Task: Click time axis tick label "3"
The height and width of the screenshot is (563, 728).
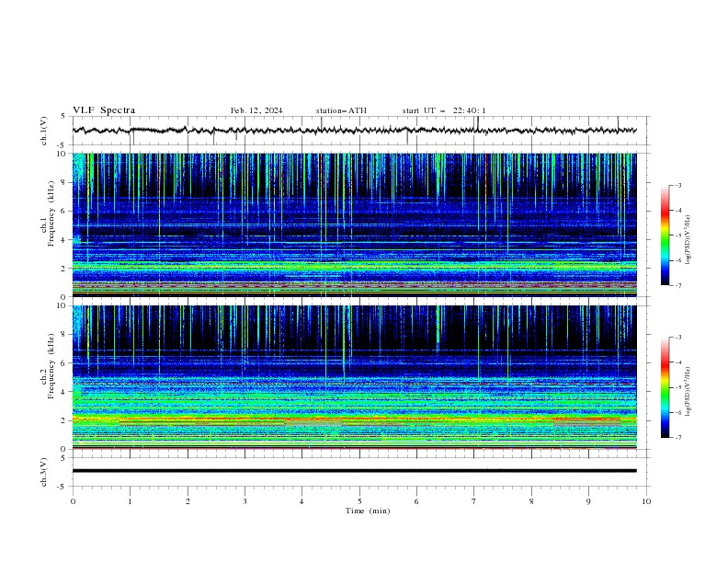Action: click(245, 501)
